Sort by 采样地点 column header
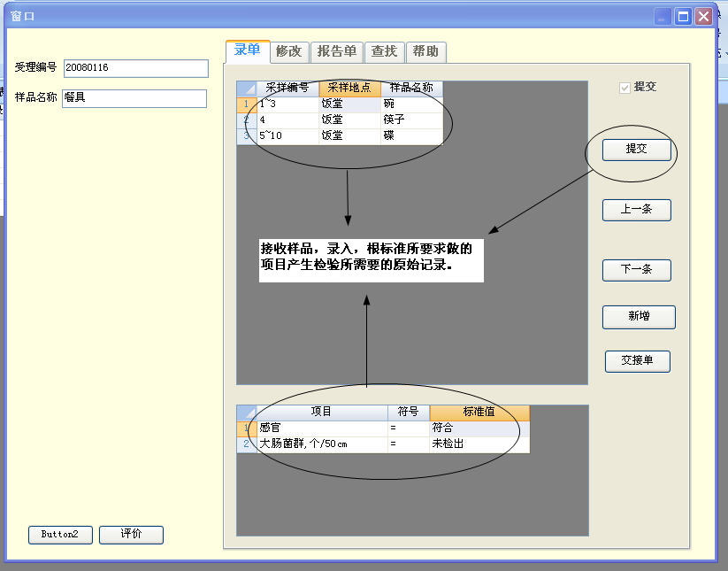The width and height of the screenshot is (728, 571). coord(349,89)
